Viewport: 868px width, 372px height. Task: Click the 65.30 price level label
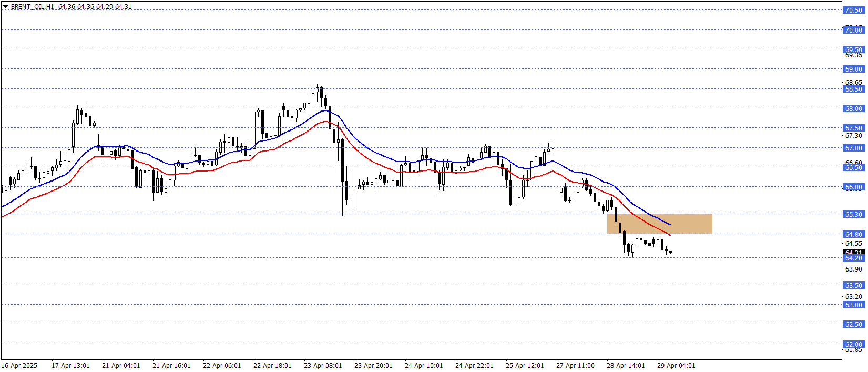pos(854,214)
